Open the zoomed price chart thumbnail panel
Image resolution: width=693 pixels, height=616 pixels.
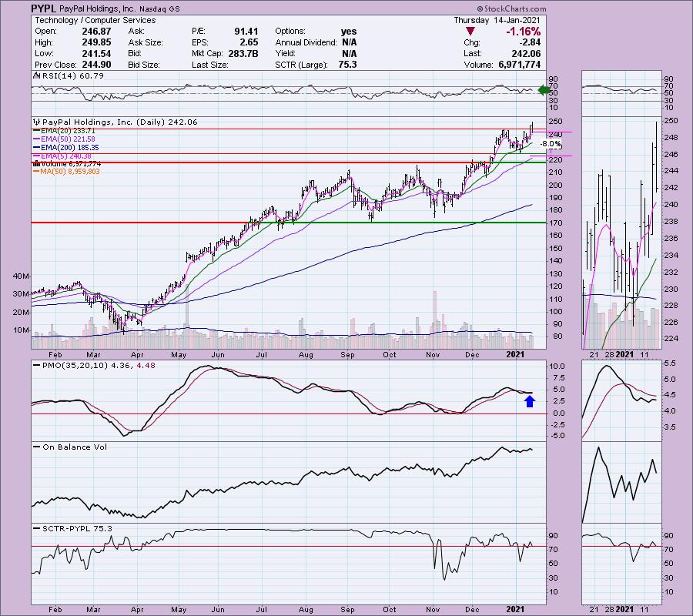622,233
